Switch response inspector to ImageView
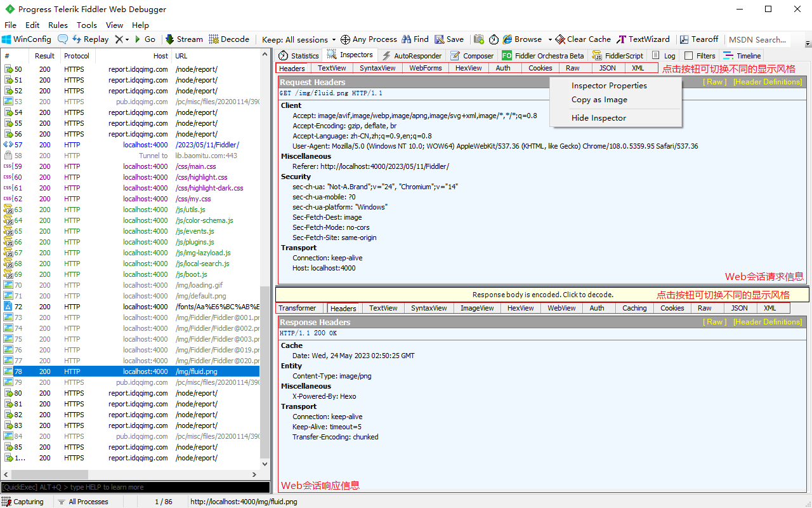The image size is (812, 508). pyautogui.click(x=477, y=308)
